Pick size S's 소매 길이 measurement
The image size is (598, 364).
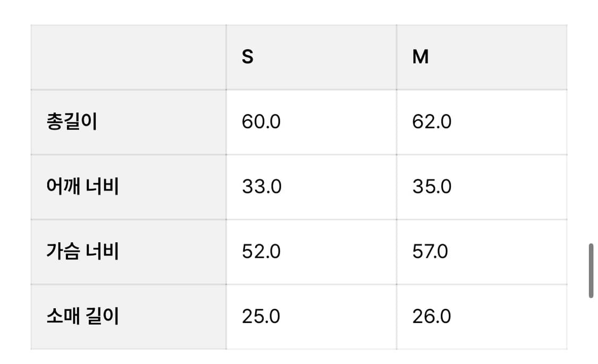(x=261, y=317)
